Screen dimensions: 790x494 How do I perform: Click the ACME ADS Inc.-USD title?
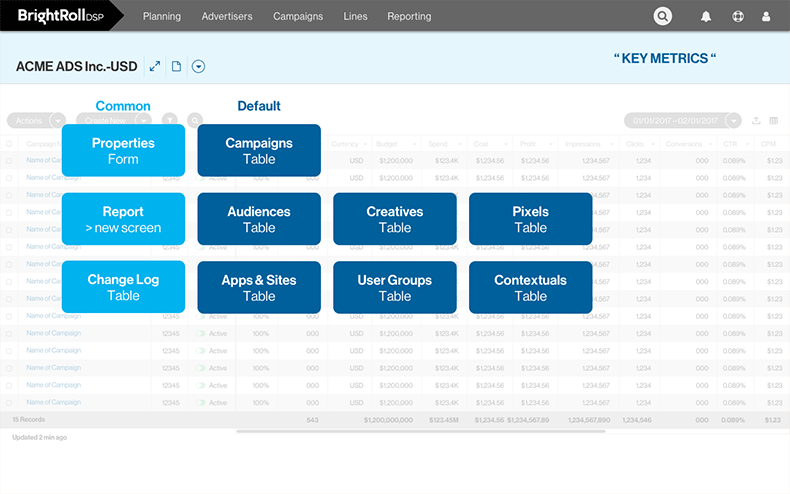(x=77, y=66)
